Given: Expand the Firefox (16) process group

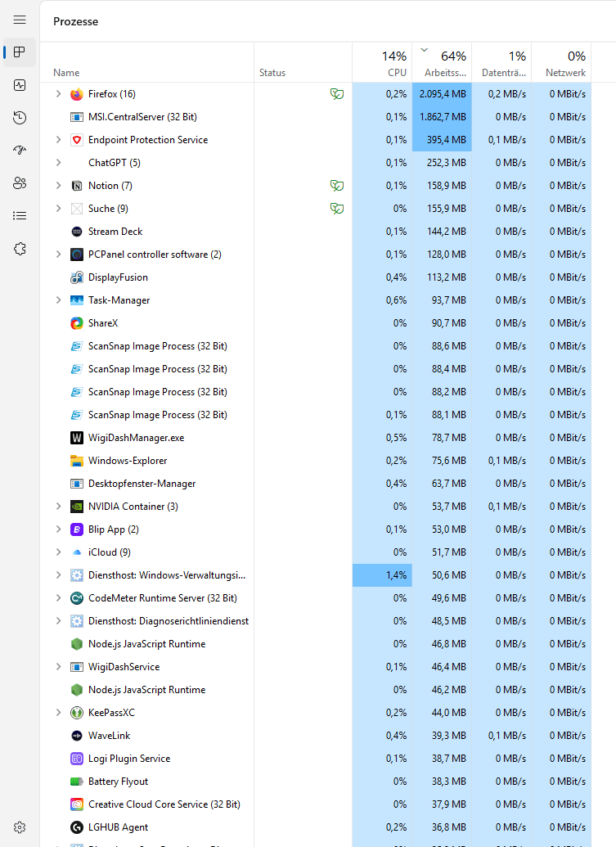Looking at the screenshot, I should (58, 94).
